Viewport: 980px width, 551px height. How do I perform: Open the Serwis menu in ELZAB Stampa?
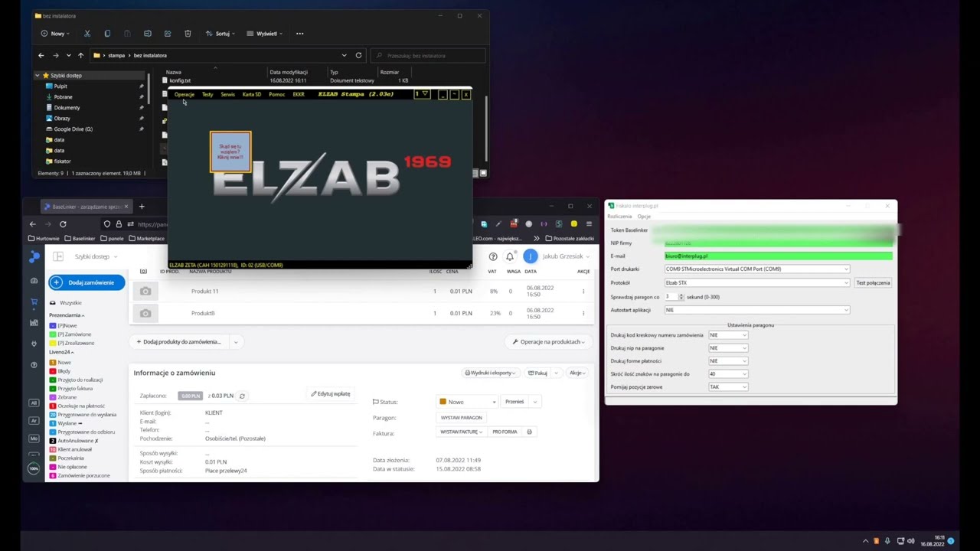click(227, 94)
